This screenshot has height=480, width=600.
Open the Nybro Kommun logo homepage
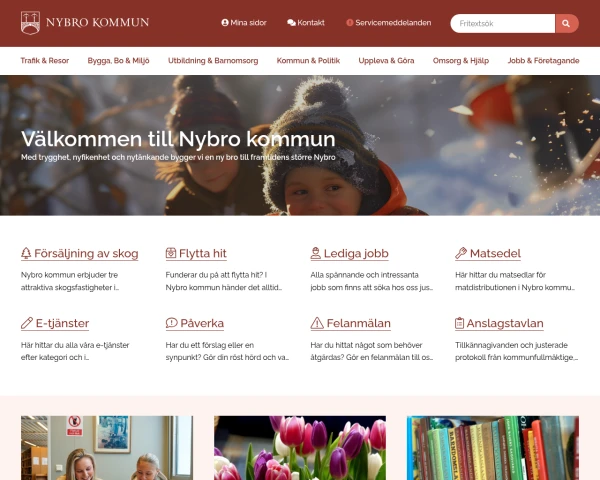(x=85, y=23)
